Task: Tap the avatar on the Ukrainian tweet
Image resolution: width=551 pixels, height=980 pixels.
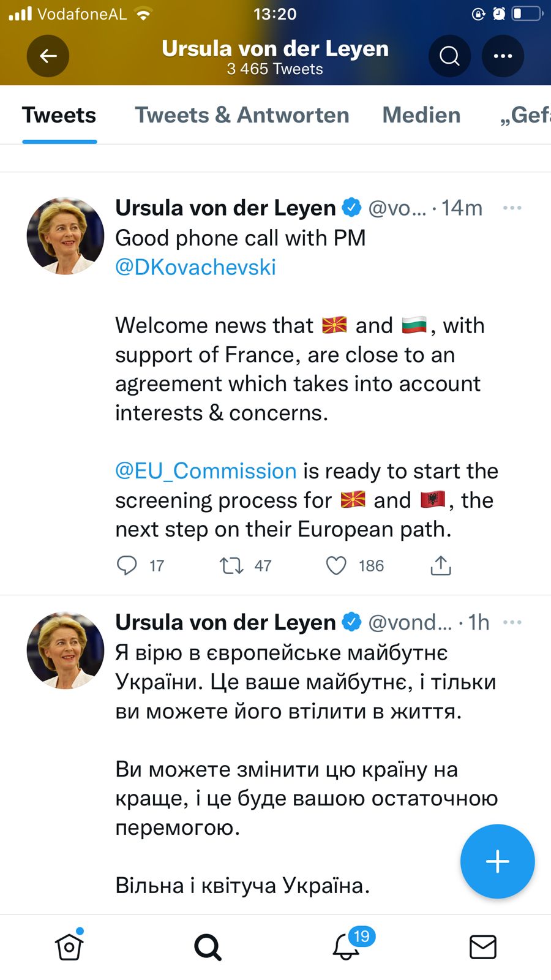Action: (65, 650)
